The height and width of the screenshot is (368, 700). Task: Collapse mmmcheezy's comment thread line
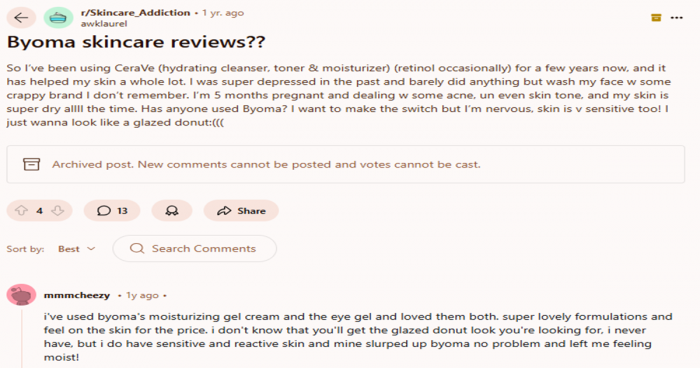point(21,338)
